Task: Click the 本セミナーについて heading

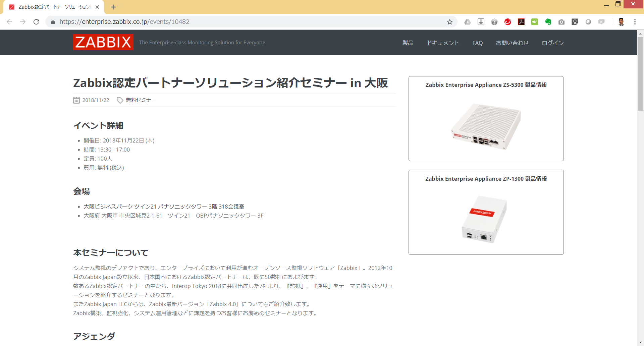Action: [111, 252]
